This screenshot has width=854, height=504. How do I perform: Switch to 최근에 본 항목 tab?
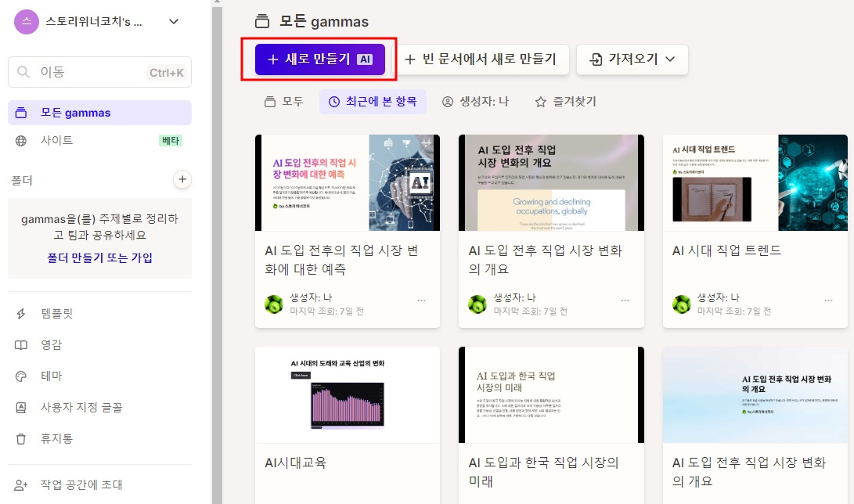tap(373, 102)
